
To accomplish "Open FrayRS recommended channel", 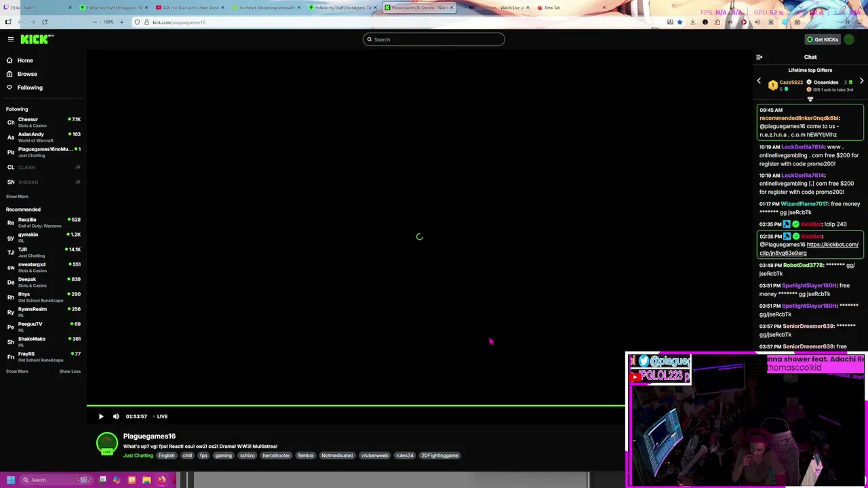I will pyautogui.click(x=43, y=357).
